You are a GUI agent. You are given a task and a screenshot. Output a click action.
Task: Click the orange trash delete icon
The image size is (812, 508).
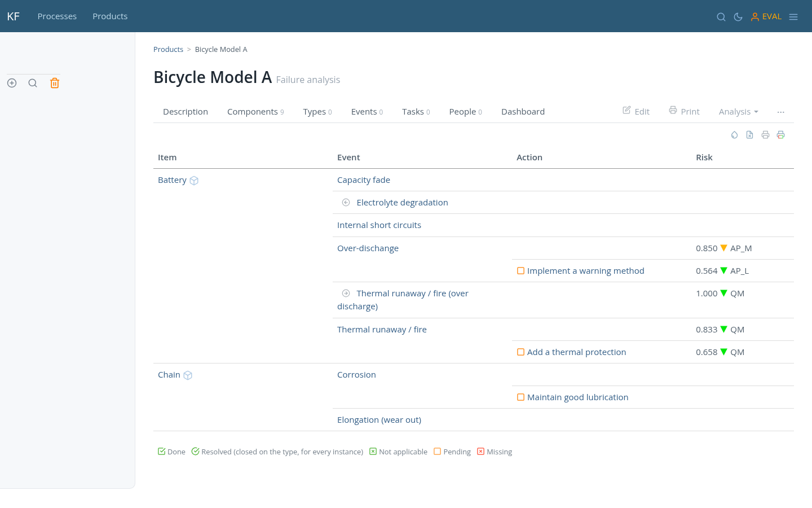pos(55,83)
